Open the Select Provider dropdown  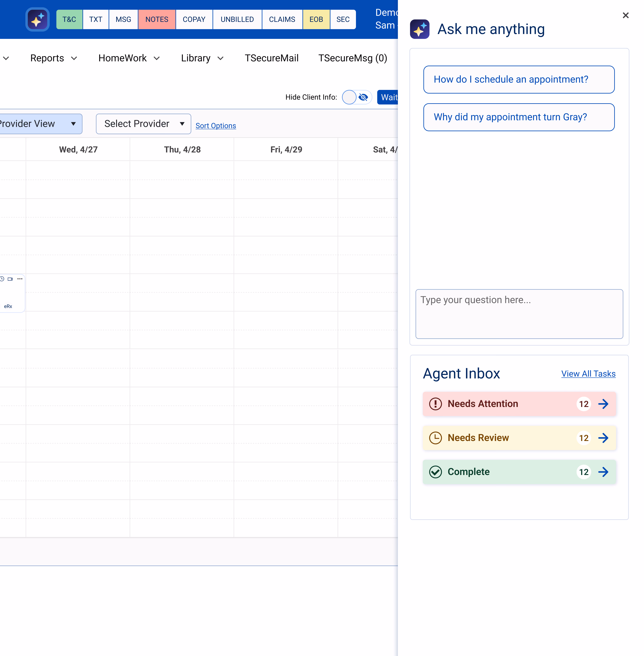pyautogui.click(x=143, y=124)
